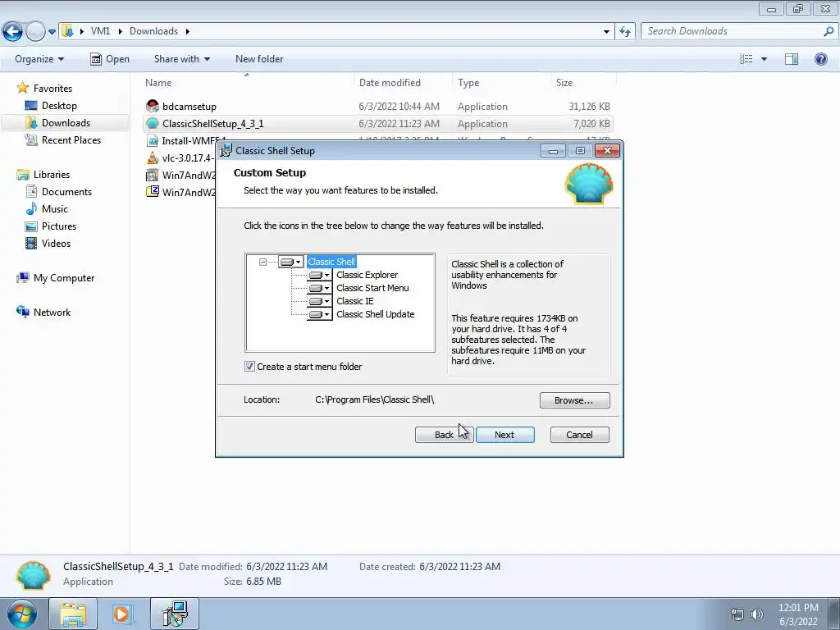Select the vlc-3.0.17.4 file icon

click(153, 158)
